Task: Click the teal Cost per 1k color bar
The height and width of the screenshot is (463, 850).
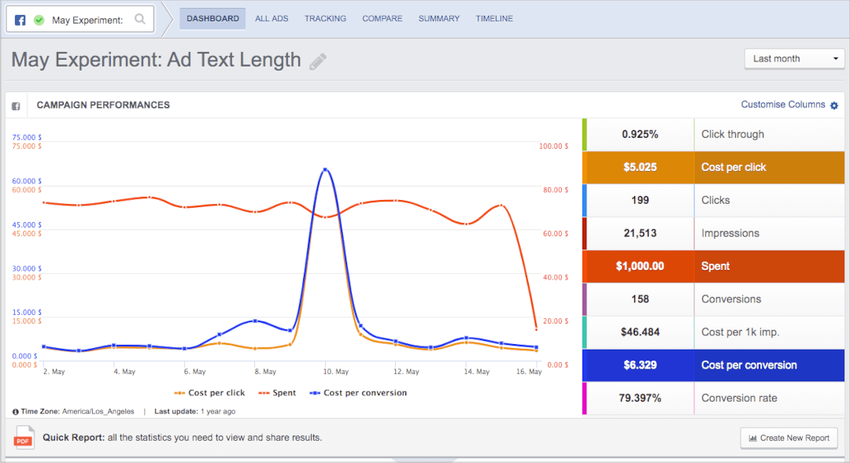Action: point(584,332)
